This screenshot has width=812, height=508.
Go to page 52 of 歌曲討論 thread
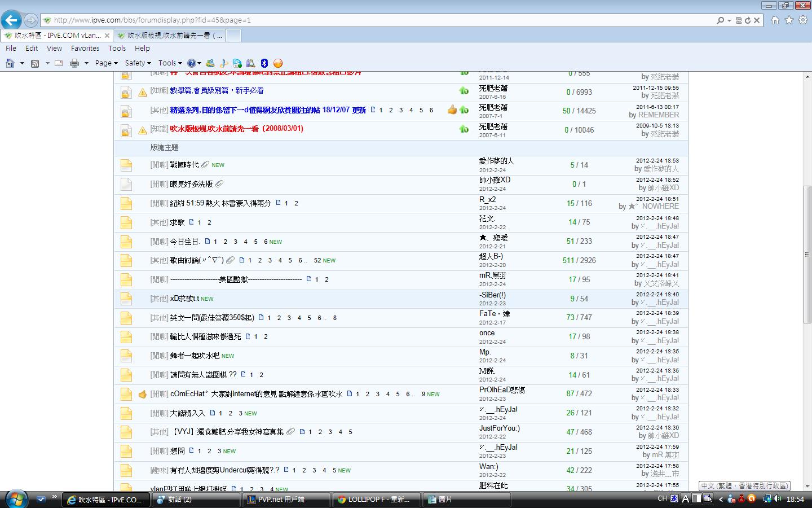(317, 260)
